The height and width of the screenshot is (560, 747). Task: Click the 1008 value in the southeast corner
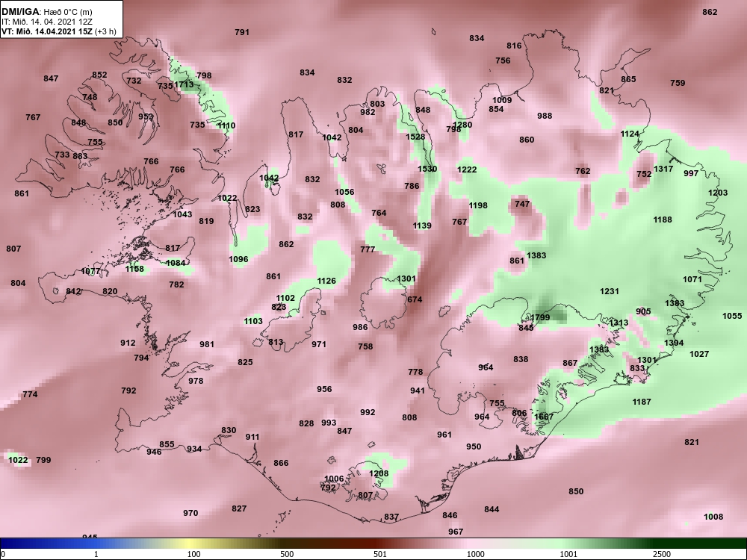coord(713,517)
